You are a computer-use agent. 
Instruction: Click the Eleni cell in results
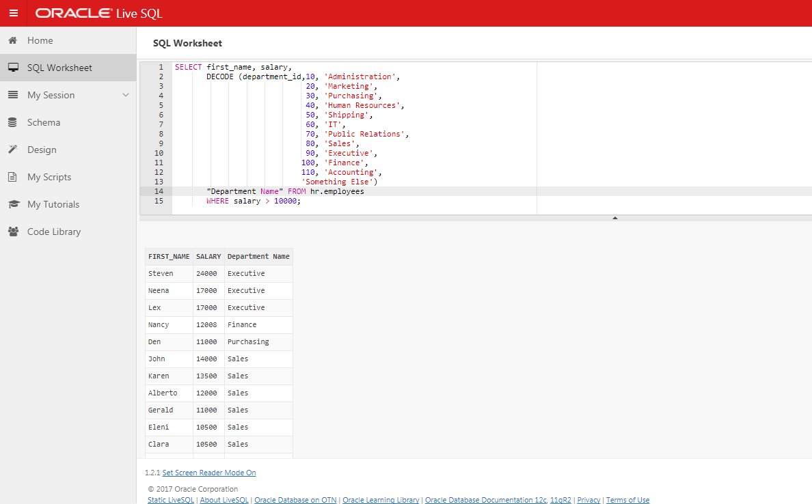coord(169,428)
